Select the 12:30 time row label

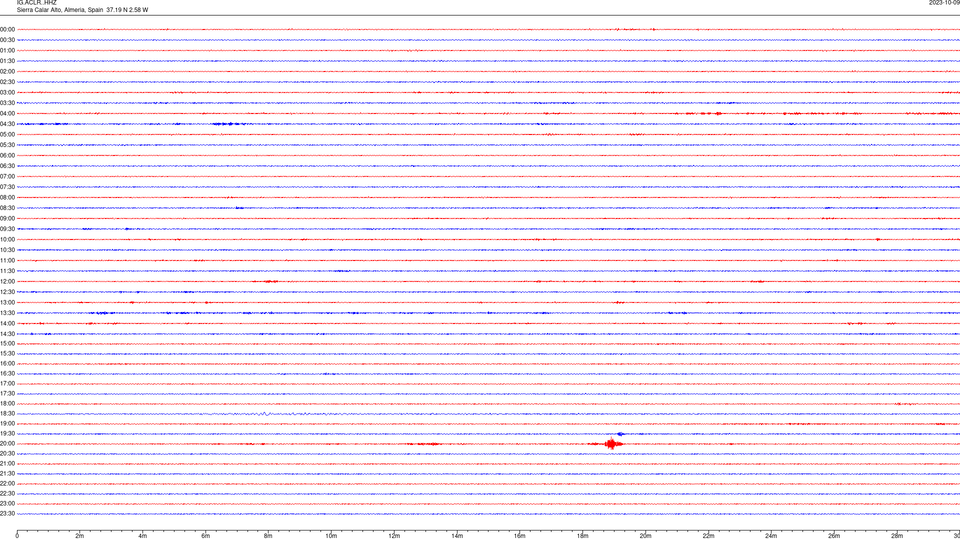(7, 292)
